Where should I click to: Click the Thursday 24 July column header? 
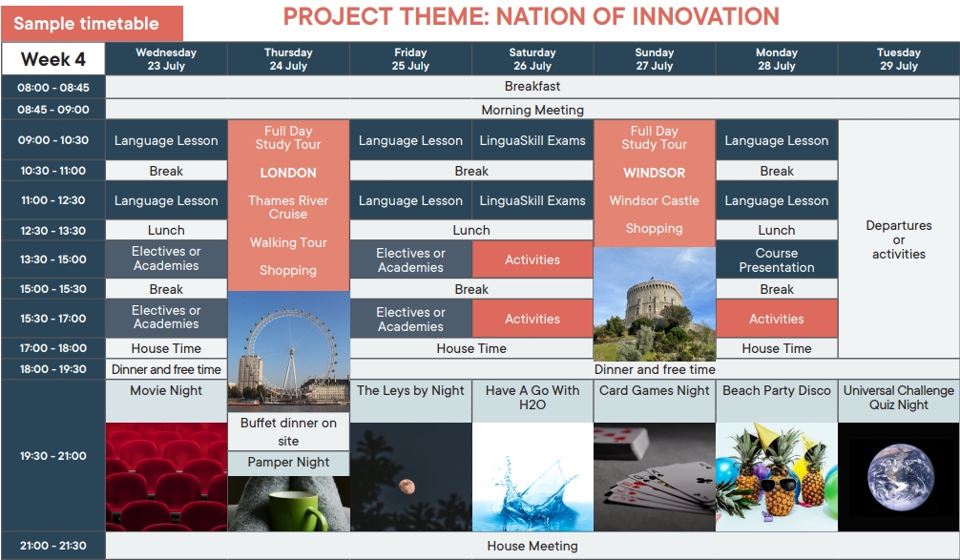pyautogui.click(x=288, y=59)
